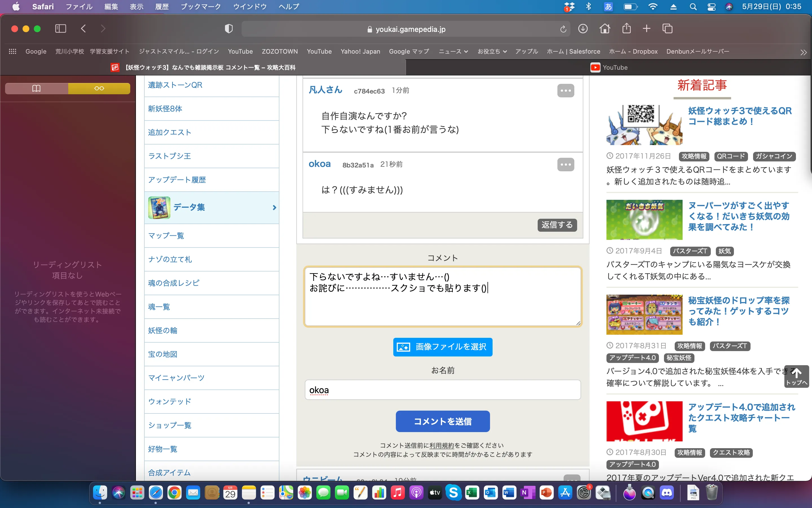This screenshot has width=812, height=508.
Task: Open 秘宝妖怪のドロップ率 article title
Action: click(738, 311)
